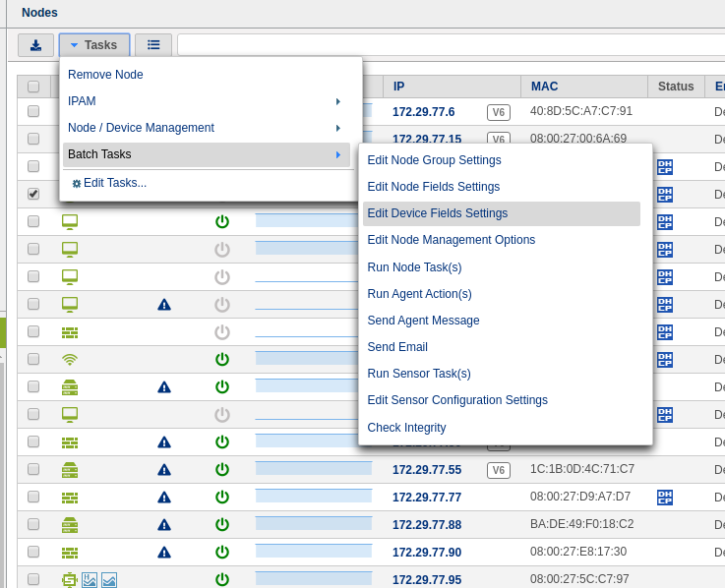
Task: Expand the IPAM submenu
Action: coord(207,101)
